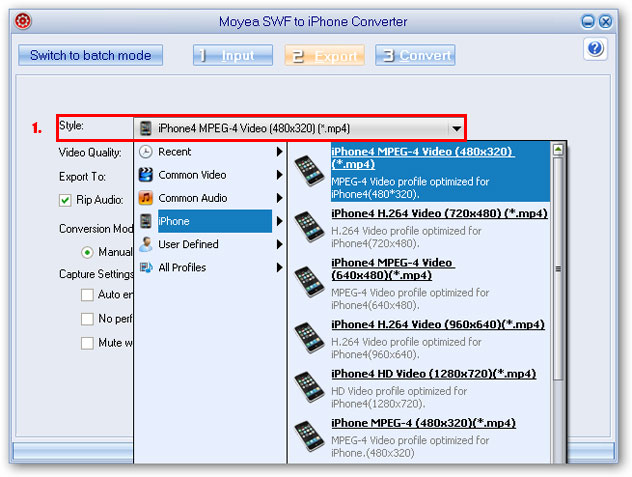Click phone icon beside iPhone4 HD Video 1280x720
The width and height of the screenshot is (632, 477).
point(309,387)
